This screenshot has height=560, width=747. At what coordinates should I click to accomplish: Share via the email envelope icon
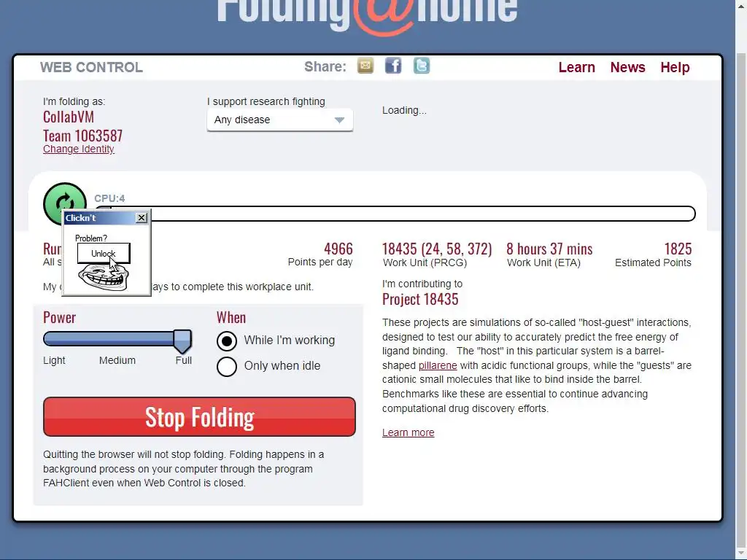pyautogui.click(x=365, y=66)
